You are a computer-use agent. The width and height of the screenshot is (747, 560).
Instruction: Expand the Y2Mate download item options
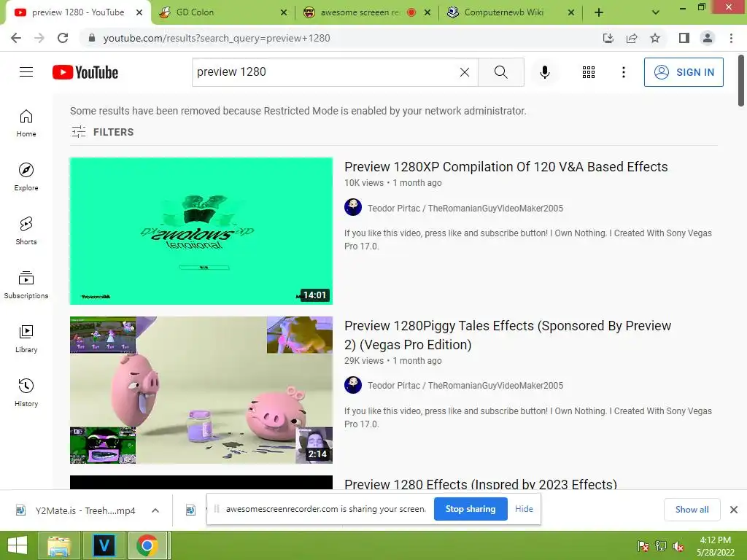pyautogui.click(x=155, y=510)
